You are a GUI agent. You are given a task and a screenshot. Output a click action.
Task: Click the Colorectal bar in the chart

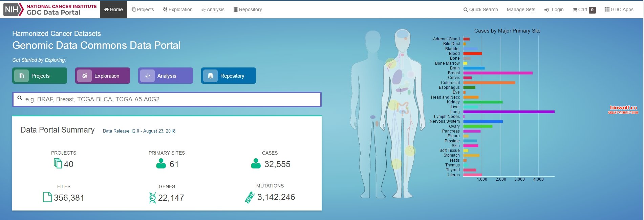pos(489,83)
